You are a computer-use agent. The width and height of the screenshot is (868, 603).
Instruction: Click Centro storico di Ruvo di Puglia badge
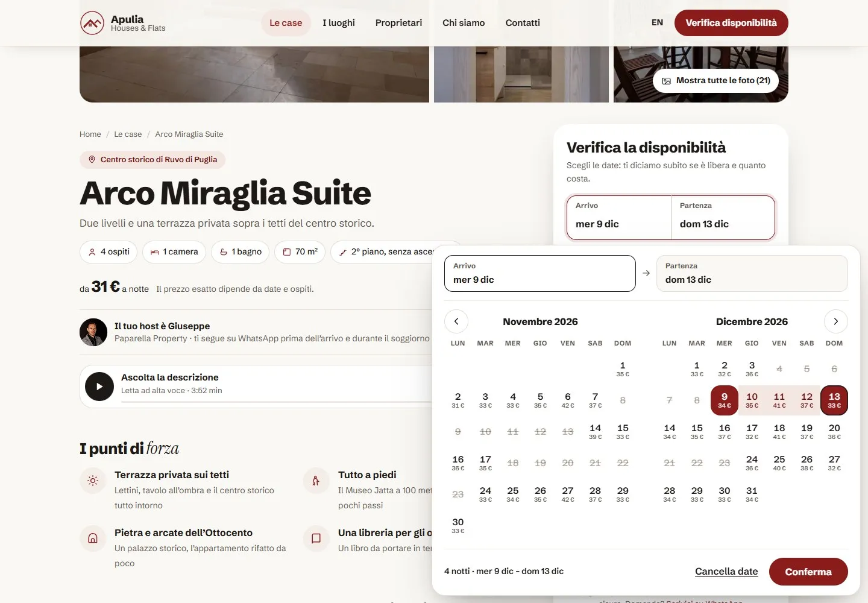(x=153, y=160)
